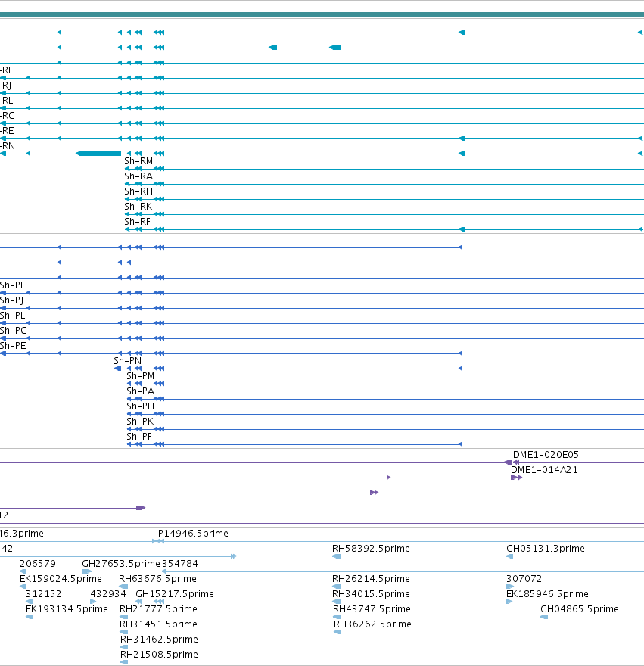644x666 pixels.
Task: Choose the Sh-PL protein label
Action: 13,316
